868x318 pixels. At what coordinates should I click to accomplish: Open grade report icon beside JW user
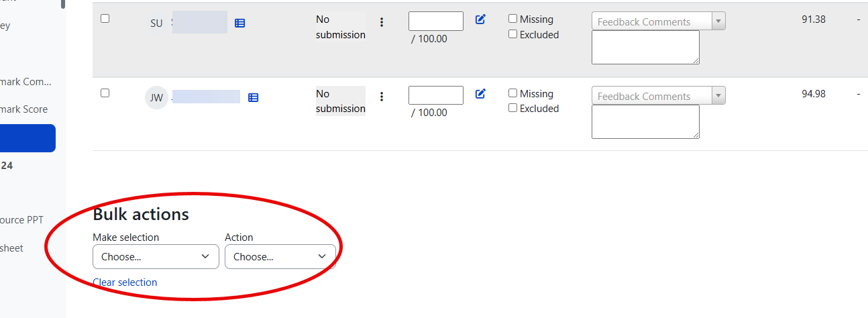click(x=253, y=97)
